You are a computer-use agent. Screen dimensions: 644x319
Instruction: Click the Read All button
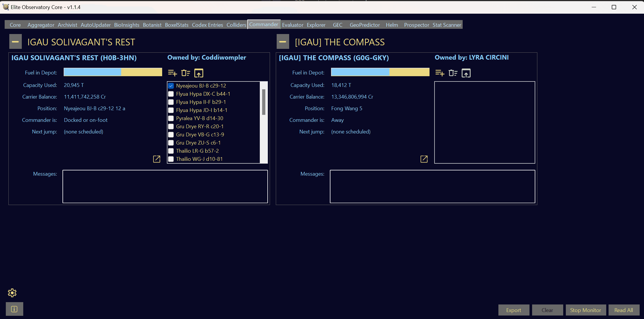623,310
